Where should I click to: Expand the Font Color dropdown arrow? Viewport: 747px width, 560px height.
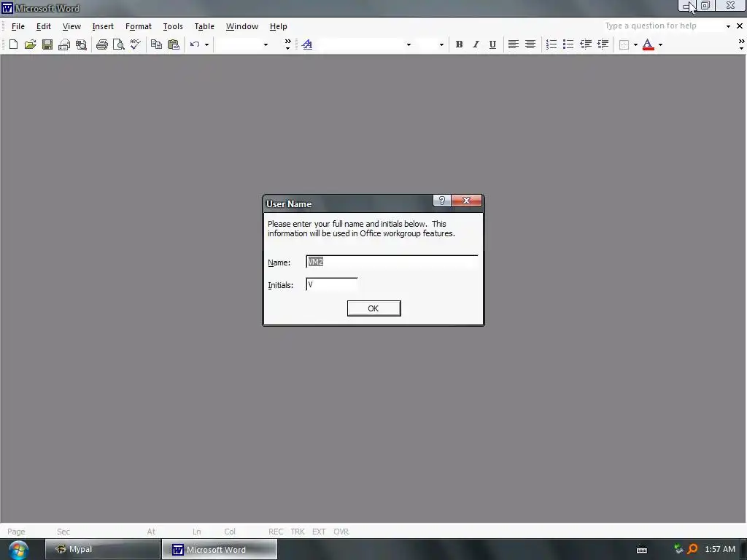point(660,44)
